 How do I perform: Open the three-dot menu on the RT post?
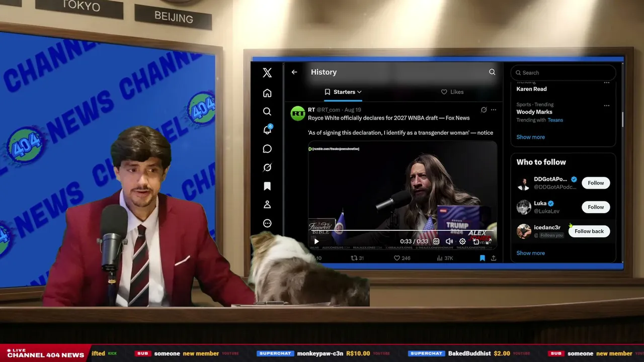tap(494, 110)
